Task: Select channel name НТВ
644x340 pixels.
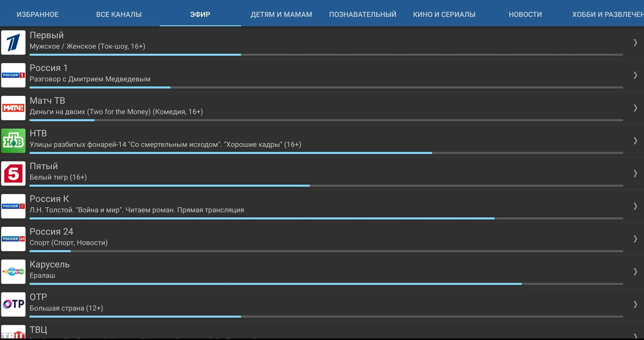Action: 38,133
